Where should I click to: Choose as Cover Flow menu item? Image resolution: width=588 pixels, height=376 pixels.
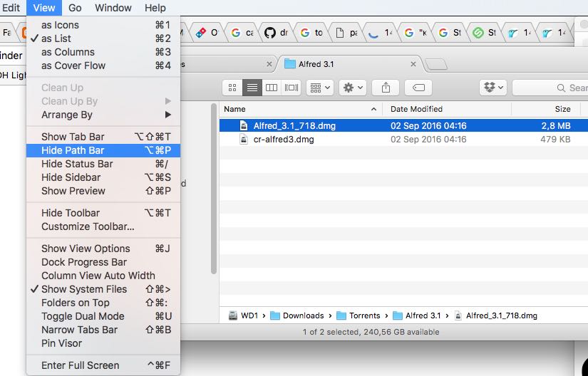(x=103, y=66)
